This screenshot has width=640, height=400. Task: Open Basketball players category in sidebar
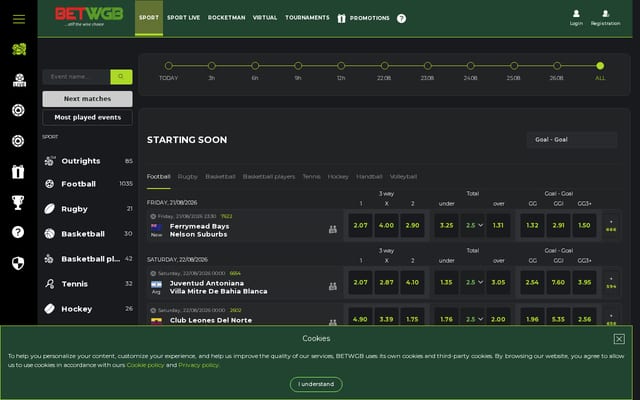pyautogui.click(x=88, y=259)
